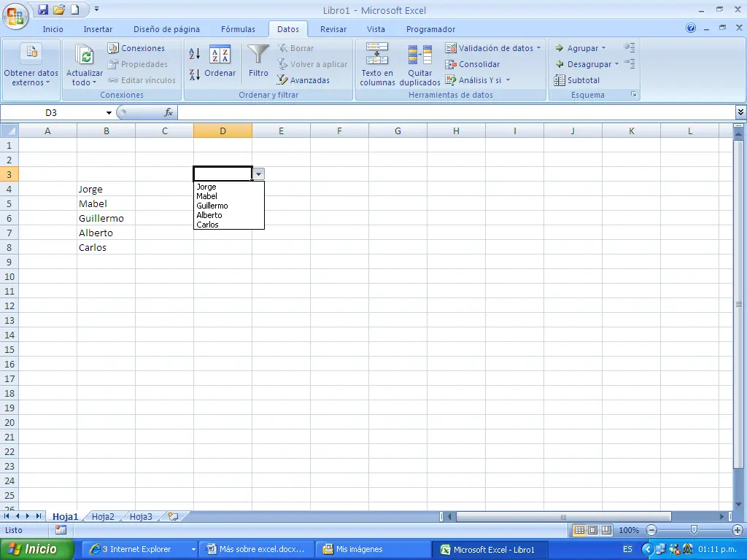Open Análisis Y si menu
The image size is (747, 560).
coord(477,80)
